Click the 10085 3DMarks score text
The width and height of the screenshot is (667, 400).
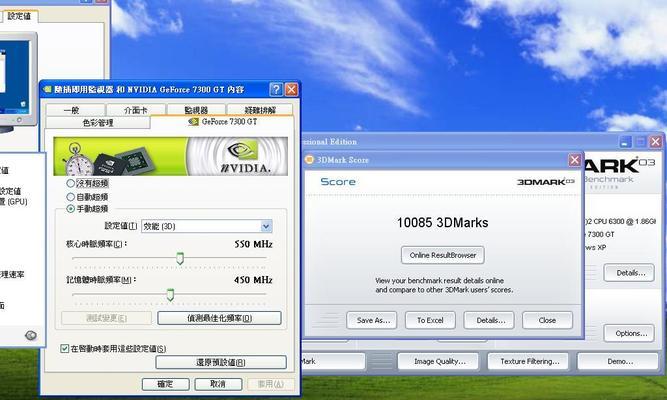pyautogui.click(x=442, y=223)
